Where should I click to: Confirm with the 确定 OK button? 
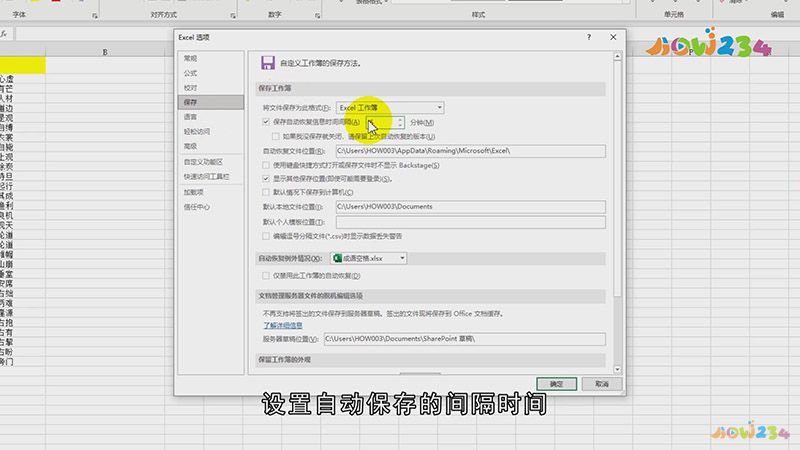(557, 384)
